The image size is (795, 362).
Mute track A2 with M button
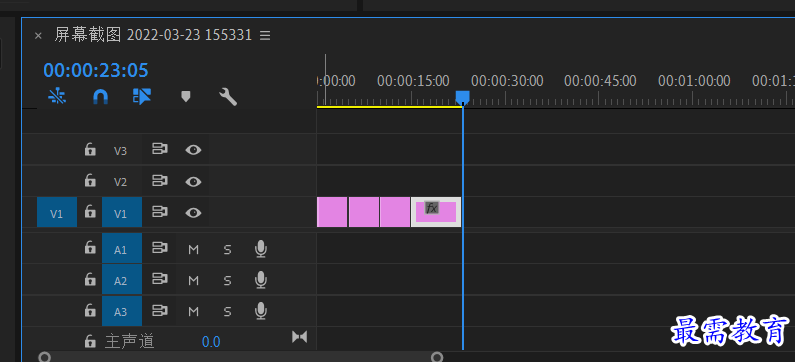click(x=193, y=281)
